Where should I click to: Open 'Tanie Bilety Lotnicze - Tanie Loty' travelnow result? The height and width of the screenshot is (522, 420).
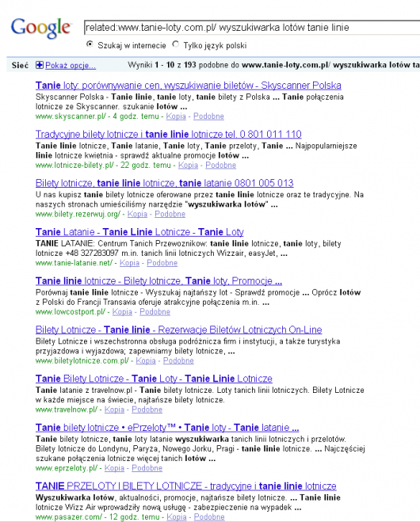pos(154,379)
